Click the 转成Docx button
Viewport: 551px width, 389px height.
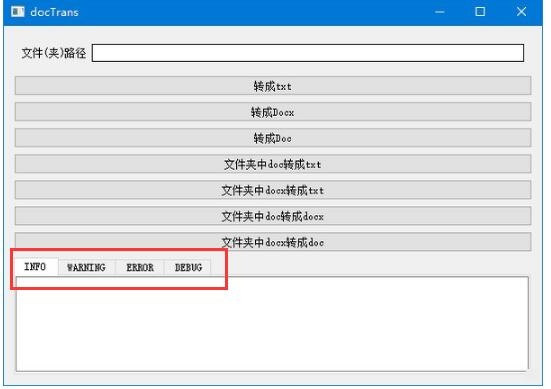[x=273, y=112]
